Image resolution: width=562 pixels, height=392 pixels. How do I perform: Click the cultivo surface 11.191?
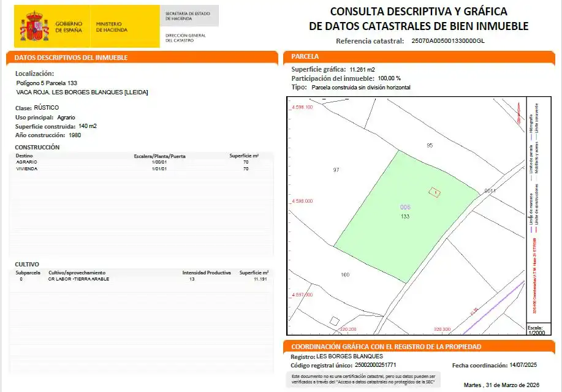click(x=260, y=279)
